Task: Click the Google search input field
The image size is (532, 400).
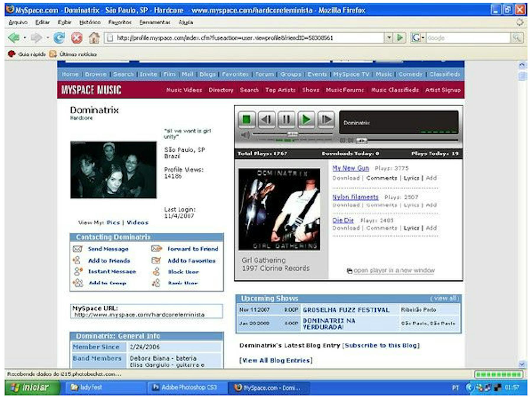Action: tap(468, 38)
